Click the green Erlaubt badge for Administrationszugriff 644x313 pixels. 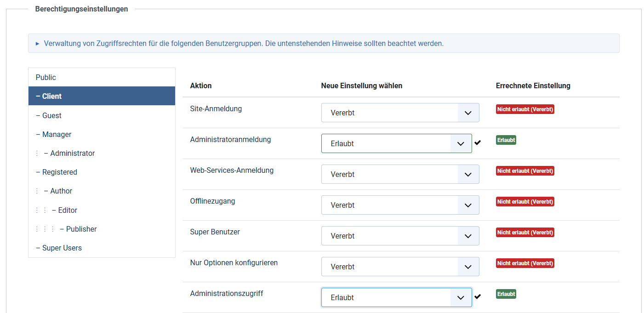(506, 294)
